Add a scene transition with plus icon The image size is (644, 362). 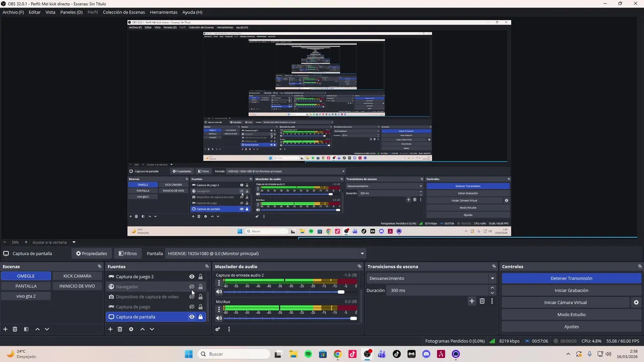471,301
